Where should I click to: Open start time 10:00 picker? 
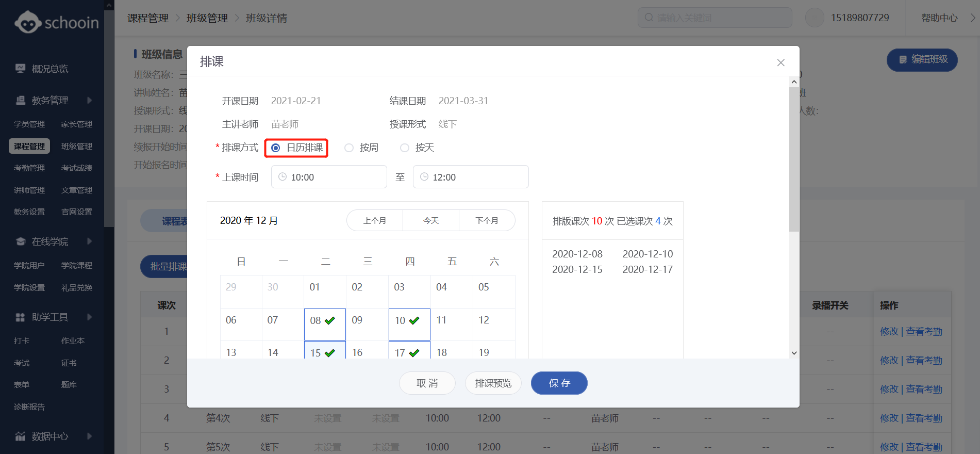click(x=329, y=177)
